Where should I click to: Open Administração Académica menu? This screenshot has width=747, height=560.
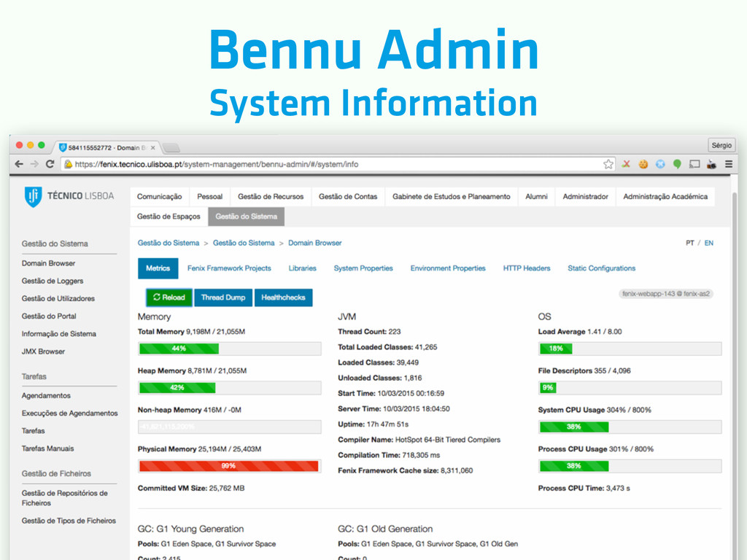click(665, 197)
